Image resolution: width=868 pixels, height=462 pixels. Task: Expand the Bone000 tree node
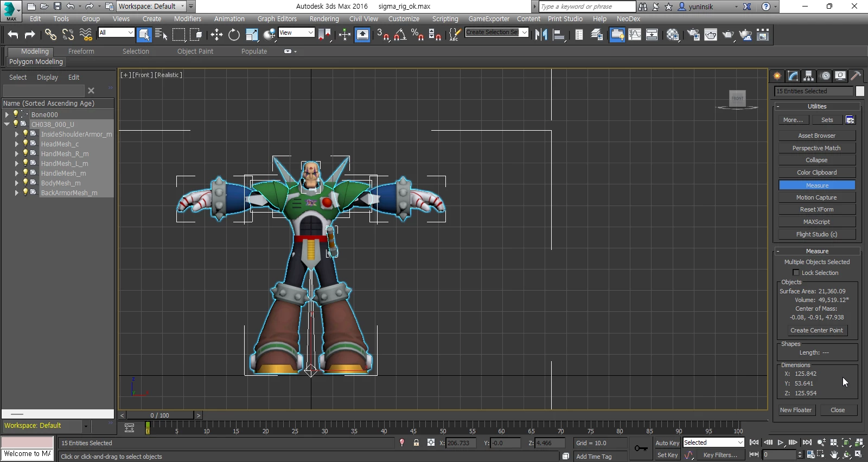point(7,114)
